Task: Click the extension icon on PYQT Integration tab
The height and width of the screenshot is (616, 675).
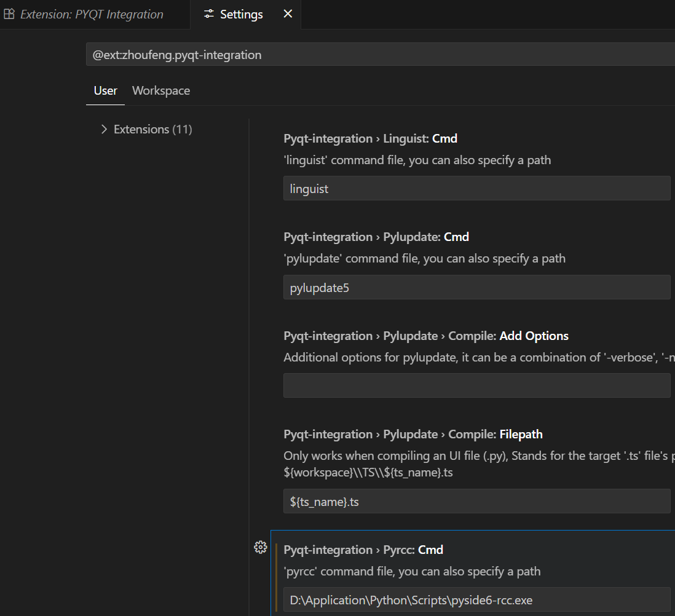Action: tap(9, 14)
